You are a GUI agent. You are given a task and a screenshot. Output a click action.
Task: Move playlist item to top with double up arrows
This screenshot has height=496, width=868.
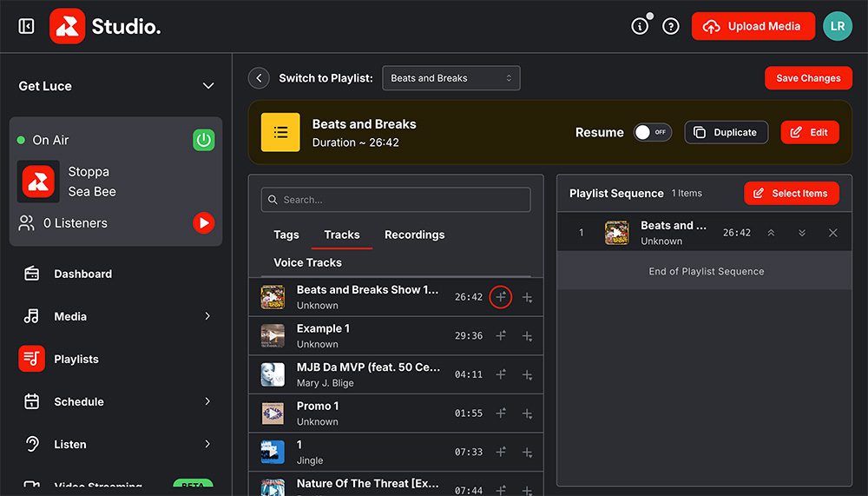[x=771, y=233]
